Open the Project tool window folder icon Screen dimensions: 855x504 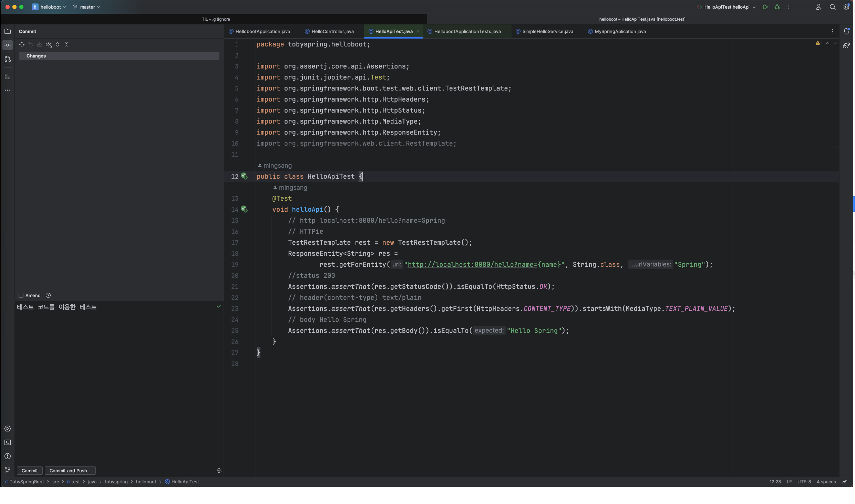pyautogui.click(x=8, y=31)
